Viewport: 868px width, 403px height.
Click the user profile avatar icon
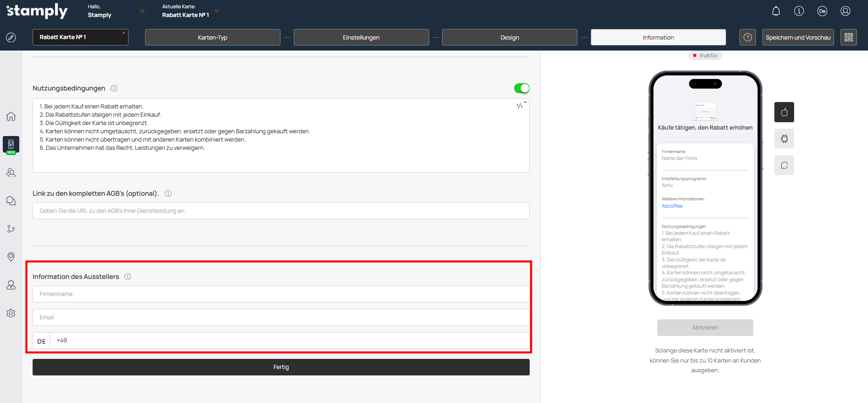tap(845, 11)
